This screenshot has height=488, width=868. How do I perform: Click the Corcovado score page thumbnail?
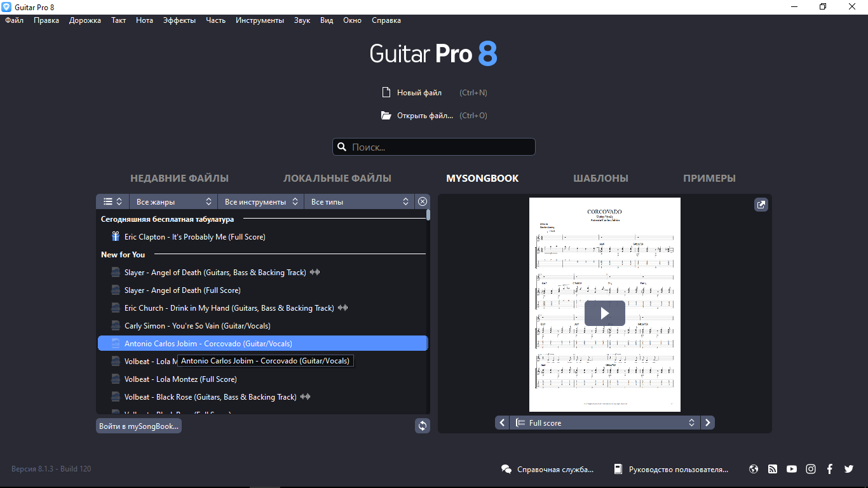(605, 304)
